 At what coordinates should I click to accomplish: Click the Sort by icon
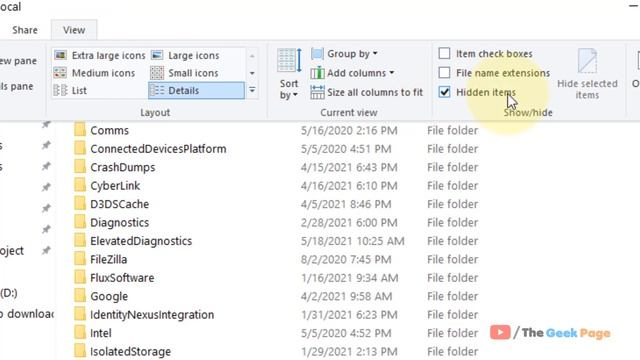point(289,61)
